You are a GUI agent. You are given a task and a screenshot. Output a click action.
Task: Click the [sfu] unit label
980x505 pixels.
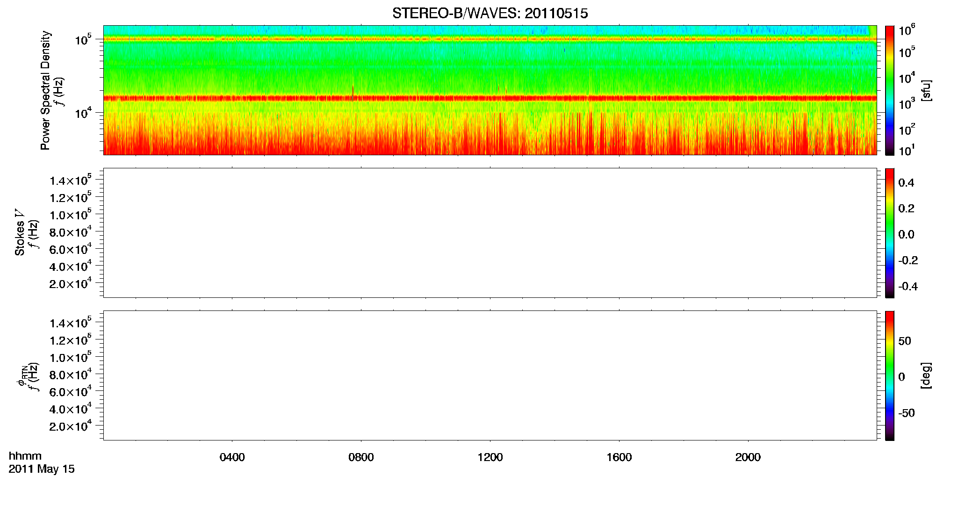(926, 90)
